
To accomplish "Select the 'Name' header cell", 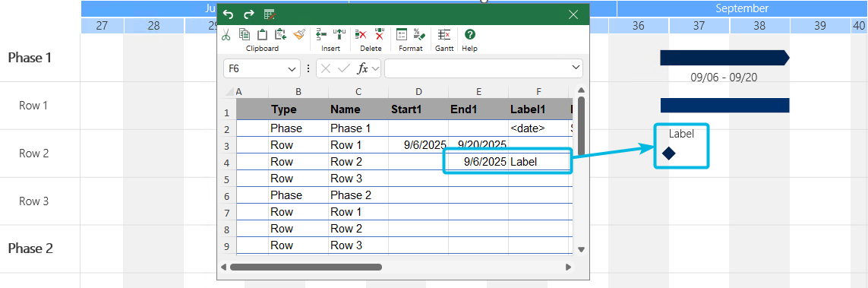I will click(x=358, y=109).
